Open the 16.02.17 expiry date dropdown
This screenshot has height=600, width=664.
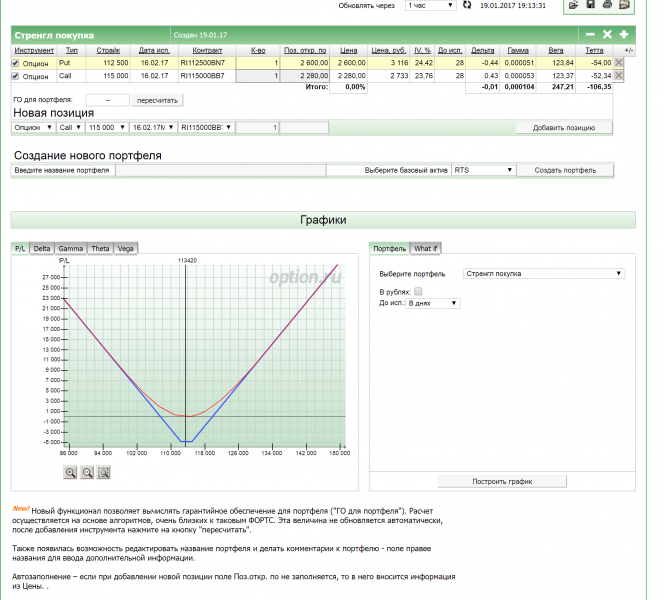click(153, 127)
